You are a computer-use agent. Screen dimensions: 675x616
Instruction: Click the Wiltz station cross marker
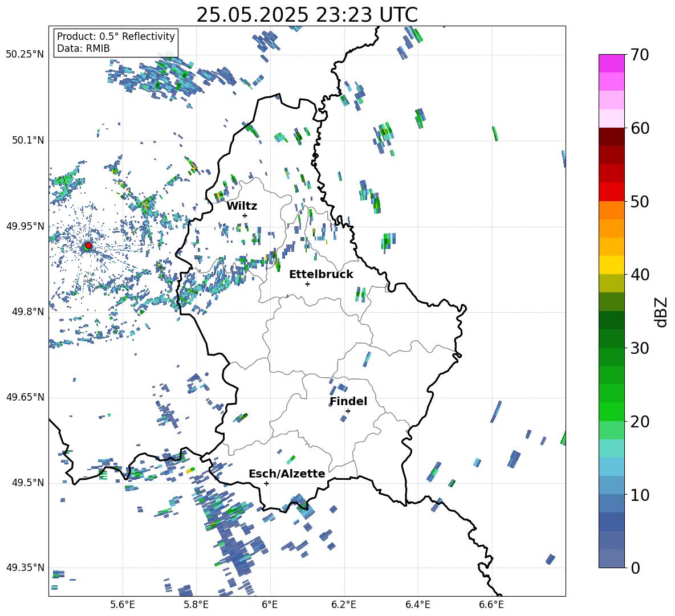[x=245, y=215]
